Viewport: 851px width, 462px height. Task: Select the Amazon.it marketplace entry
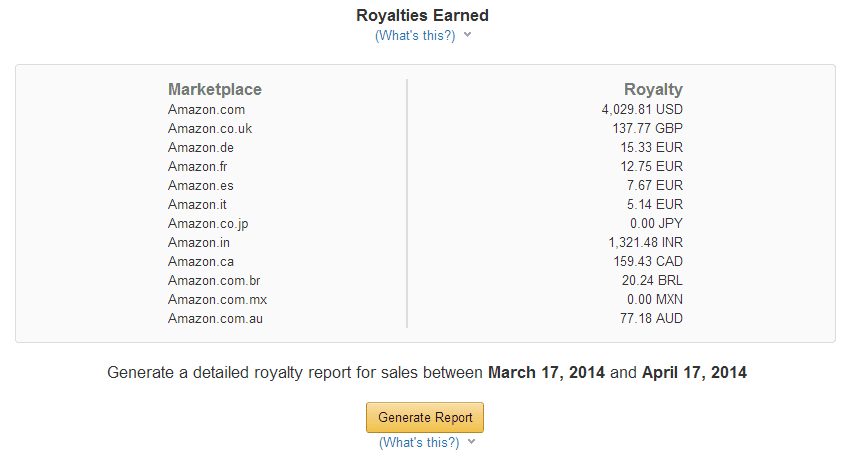pos(197,205)
